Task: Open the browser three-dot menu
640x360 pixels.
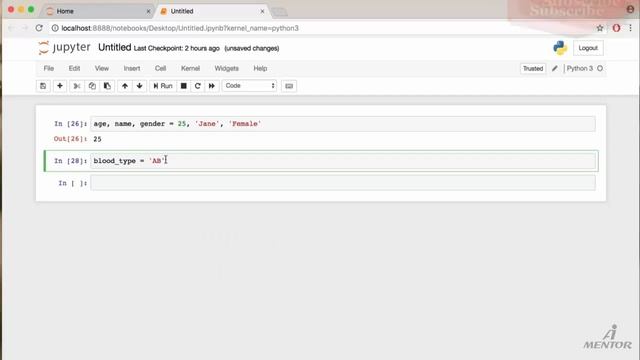Action: (x=631, y=28)
